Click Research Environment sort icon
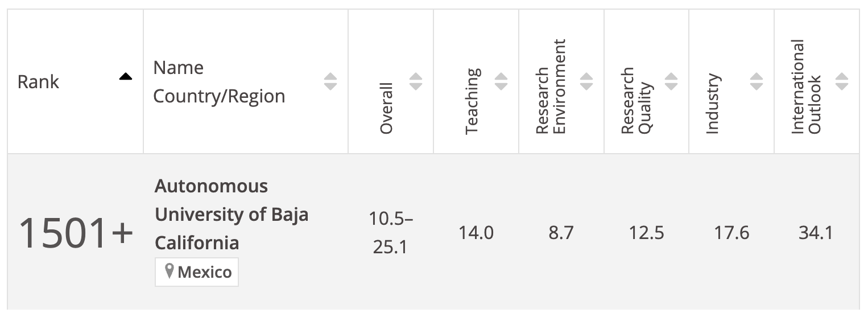Viewport: 868px width, 321px height. [x=586, y=81]
